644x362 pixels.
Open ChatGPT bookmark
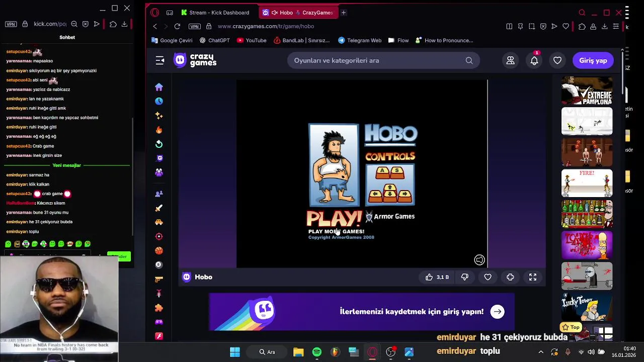pyautogui.click(x=215, y=40)
